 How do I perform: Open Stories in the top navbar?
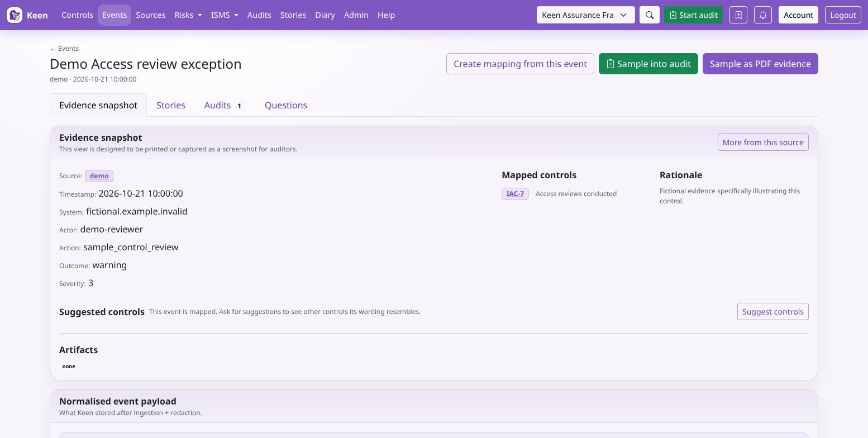[x=293, y=15]
